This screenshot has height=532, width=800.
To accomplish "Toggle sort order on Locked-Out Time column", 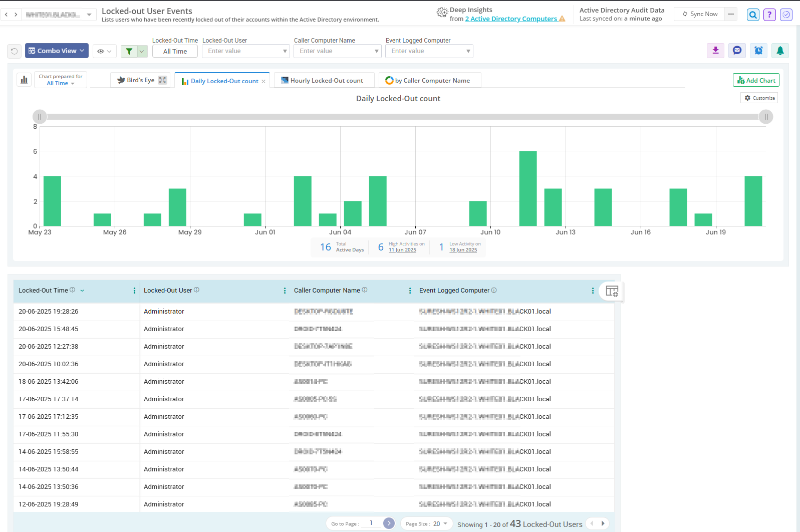I will tap(82, 291).
